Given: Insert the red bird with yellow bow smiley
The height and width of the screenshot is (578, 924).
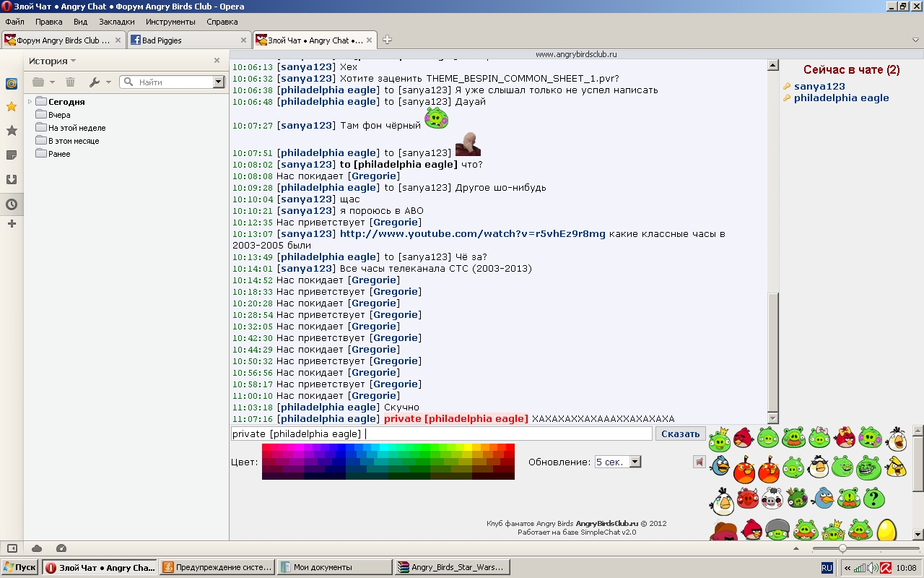Looking at the screenshot, I should pyautogui.click(x=845, y=438).
